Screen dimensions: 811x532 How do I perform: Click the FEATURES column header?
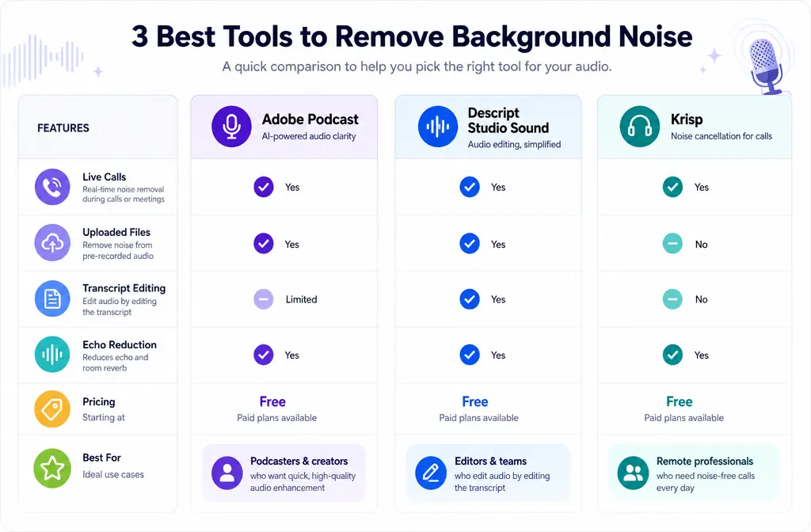63,127
